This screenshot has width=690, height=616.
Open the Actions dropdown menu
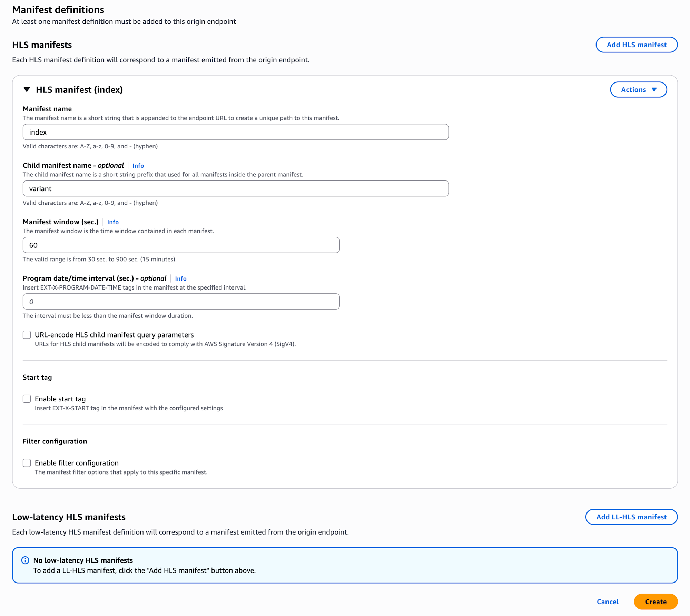[638, 90]
